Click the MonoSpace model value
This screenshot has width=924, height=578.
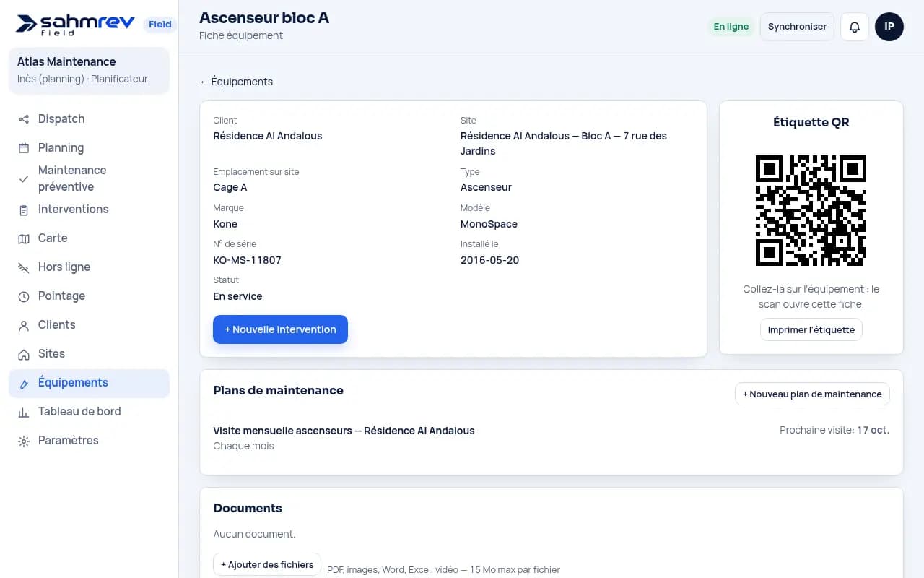(489, 224)
